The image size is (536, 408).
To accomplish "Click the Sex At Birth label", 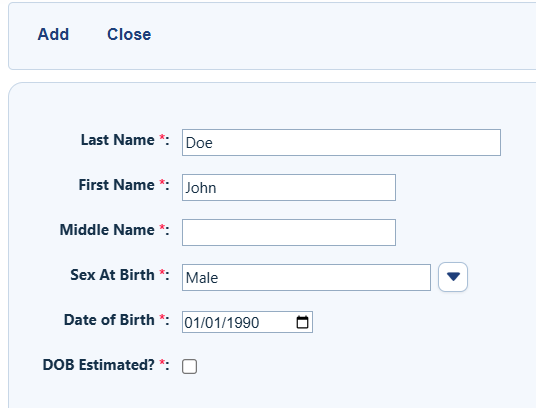I will pos(112,275).
